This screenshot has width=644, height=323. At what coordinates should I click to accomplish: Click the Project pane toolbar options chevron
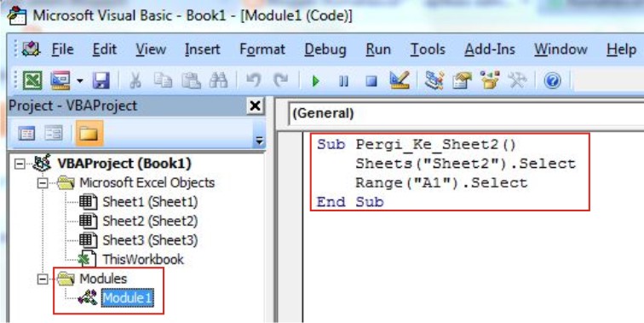(259, 141)
